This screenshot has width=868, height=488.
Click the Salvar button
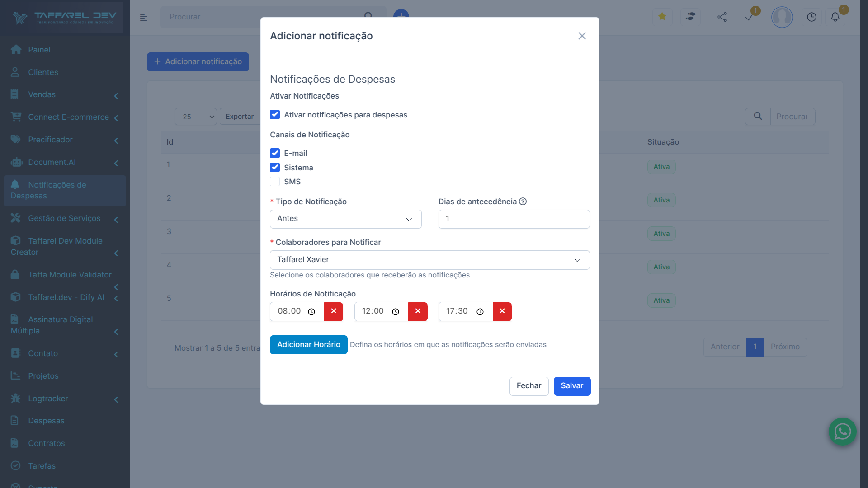572,386
